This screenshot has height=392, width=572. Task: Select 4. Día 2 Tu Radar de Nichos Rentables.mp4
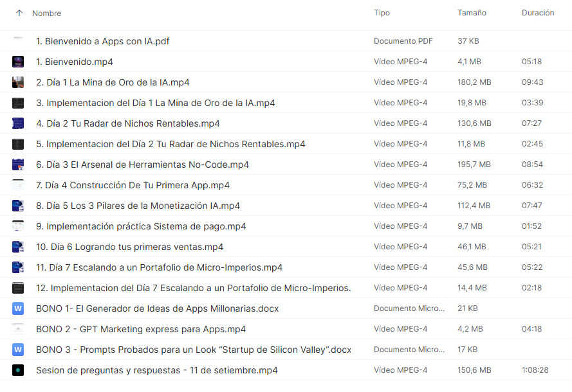point(127,123)
